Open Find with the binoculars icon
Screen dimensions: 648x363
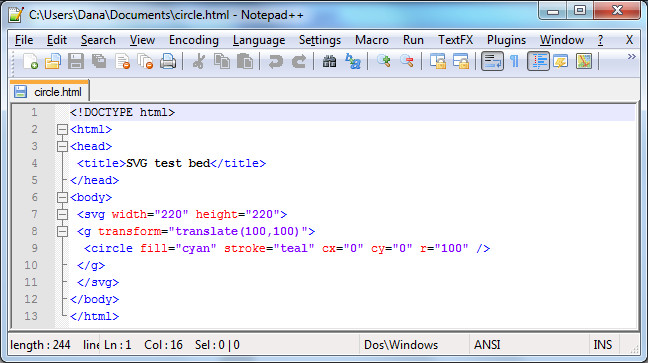329,62
